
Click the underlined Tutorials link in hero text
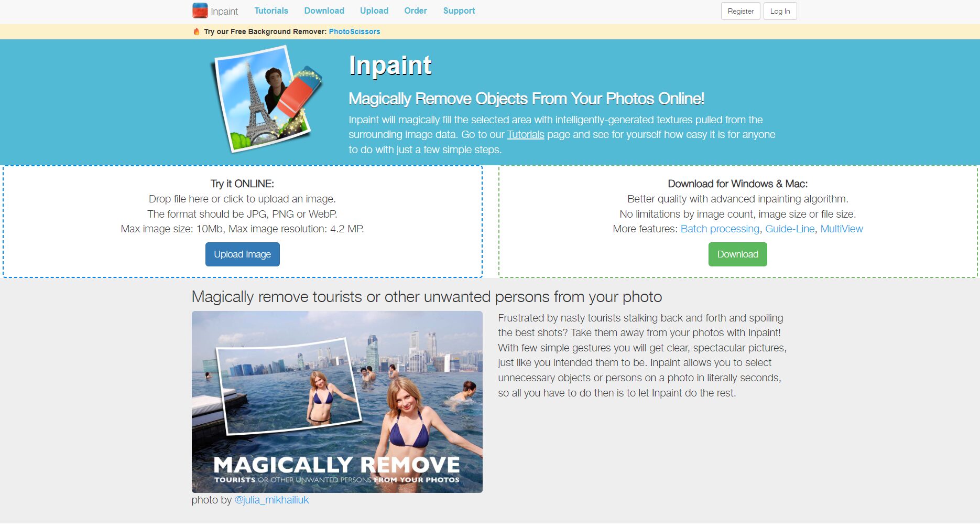point(526,135)
